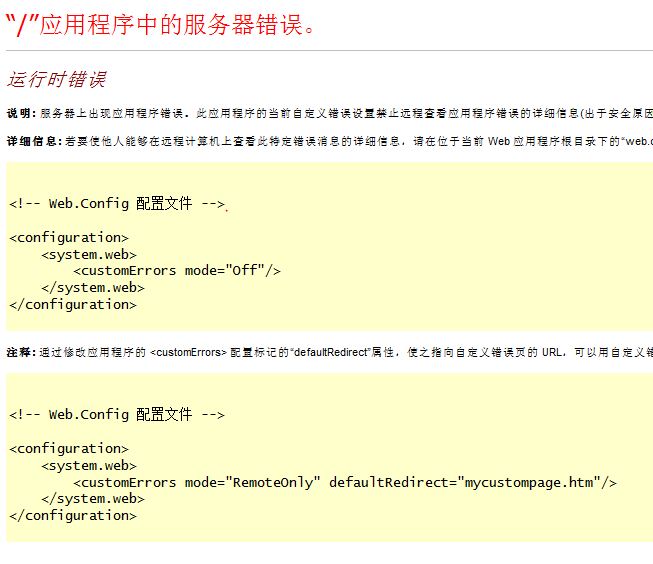
Task: Click the second closing system.web tag
Action: pyautogui.click(x=93, y=499)
